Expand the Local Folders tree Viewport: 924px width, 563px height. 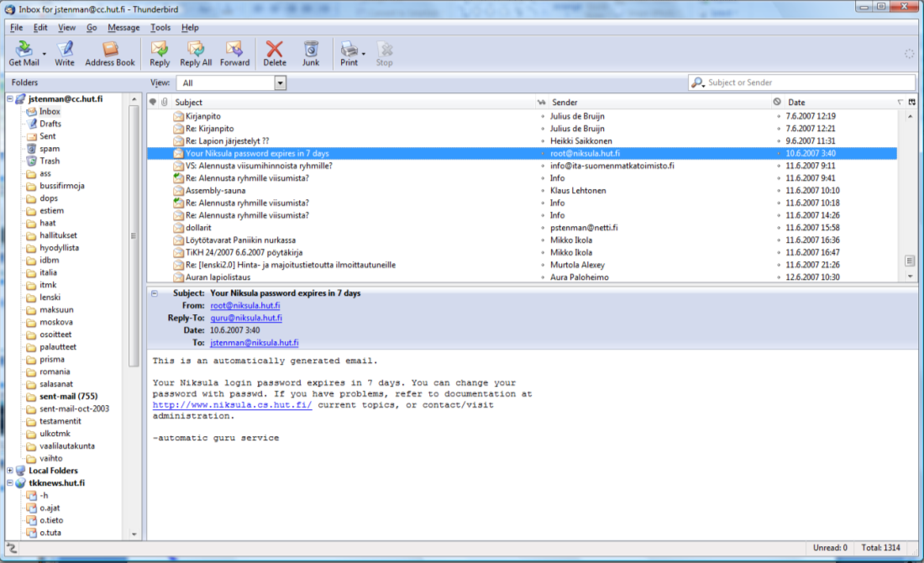(10, 471)
